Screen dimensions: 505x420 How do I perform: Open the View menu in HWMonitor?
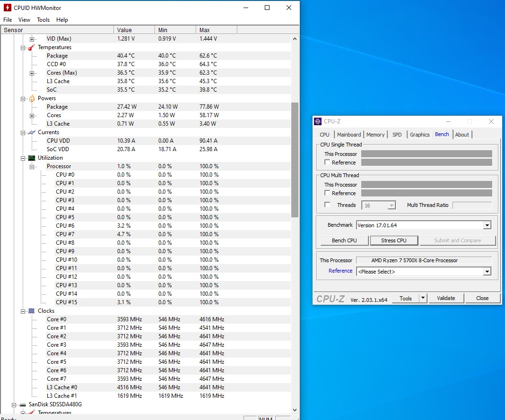tap(24, 20)
